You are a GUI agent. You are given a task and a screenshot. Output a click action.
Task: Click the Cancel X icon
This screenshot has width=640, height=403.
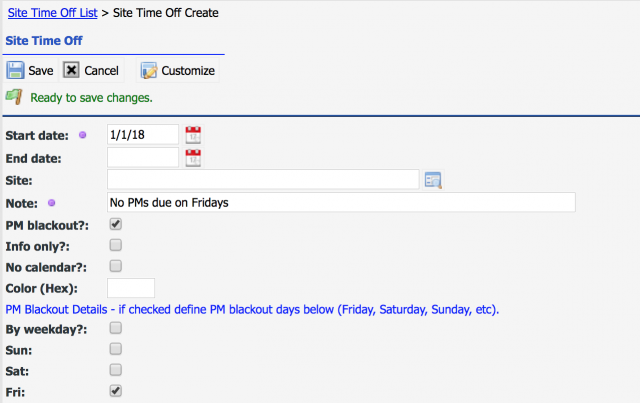point(71,70)
